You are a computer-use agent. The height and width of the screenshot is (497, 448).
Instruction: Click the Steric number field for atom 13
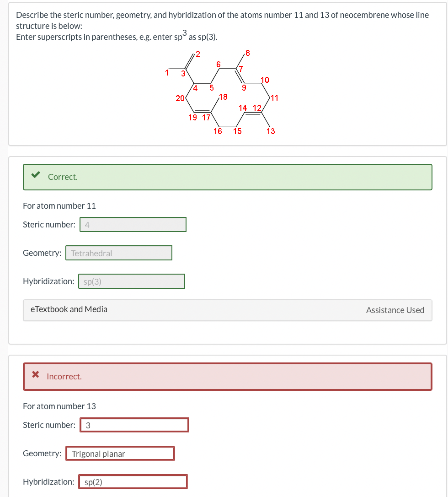[134, 425]
